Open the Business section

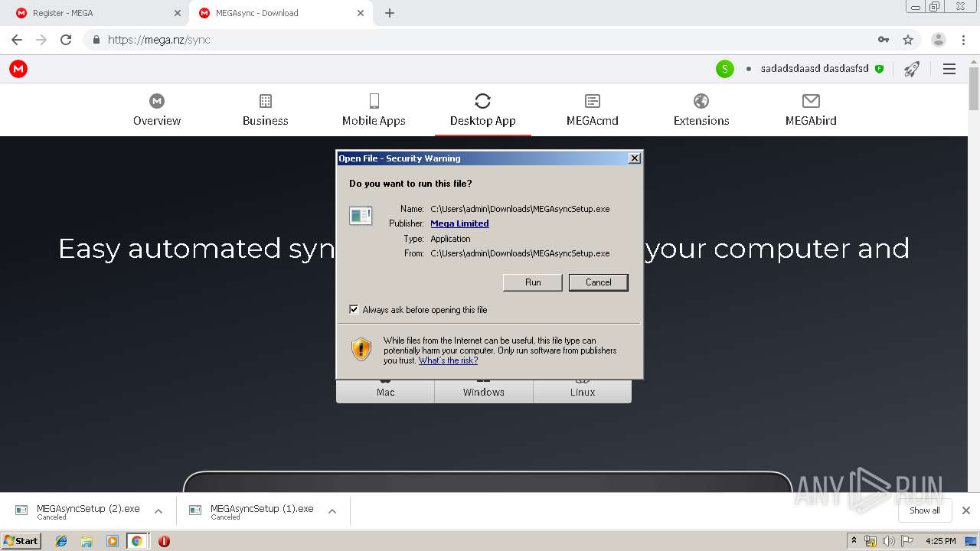pyautogui.click(x=266, y=109)
